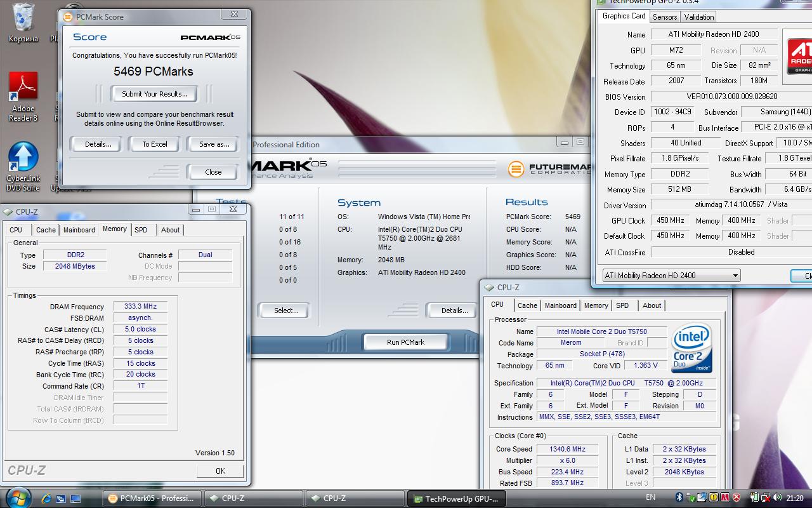Click the CPU-Z Memory window title bar icon
This screenshot has width=812, height=508.
pyautogui.click(x=8, y=211)
